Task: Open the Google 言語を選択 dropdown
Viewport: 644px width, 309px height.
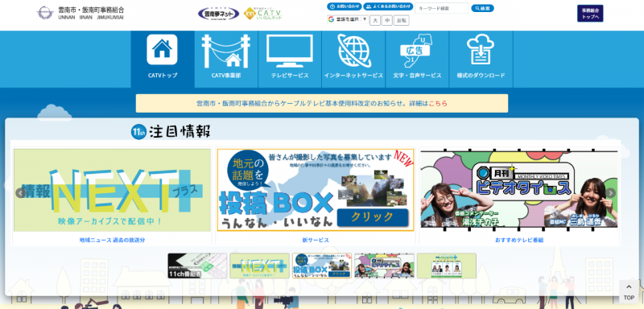Action: pos(348,19)
